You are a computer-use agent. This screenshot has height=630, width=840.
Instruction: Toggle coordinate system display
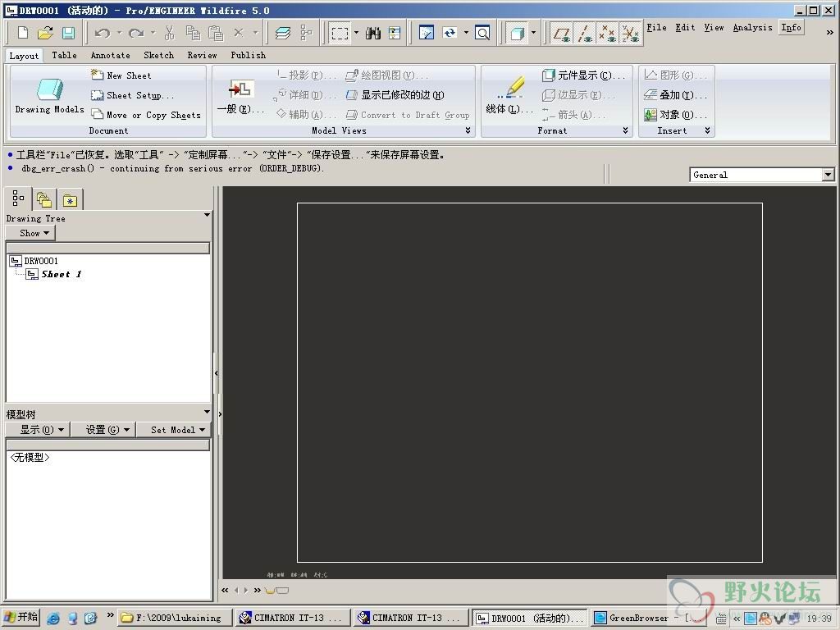pos(631,33)
